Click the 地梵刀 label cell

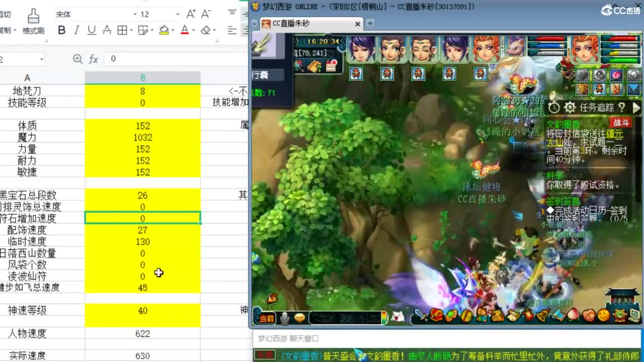(x=27, y=91)
